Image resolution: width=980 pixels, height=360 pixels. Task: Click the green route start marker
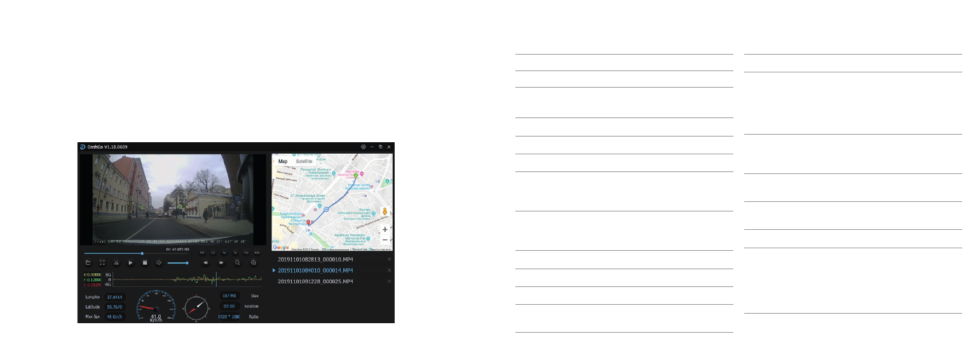point(355,175)
